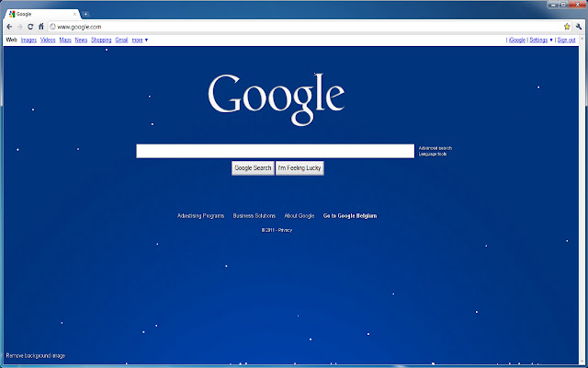Open Business Solutions link
Image resolution: width=588 pixels, height=368 pixels.
[254, 216]
